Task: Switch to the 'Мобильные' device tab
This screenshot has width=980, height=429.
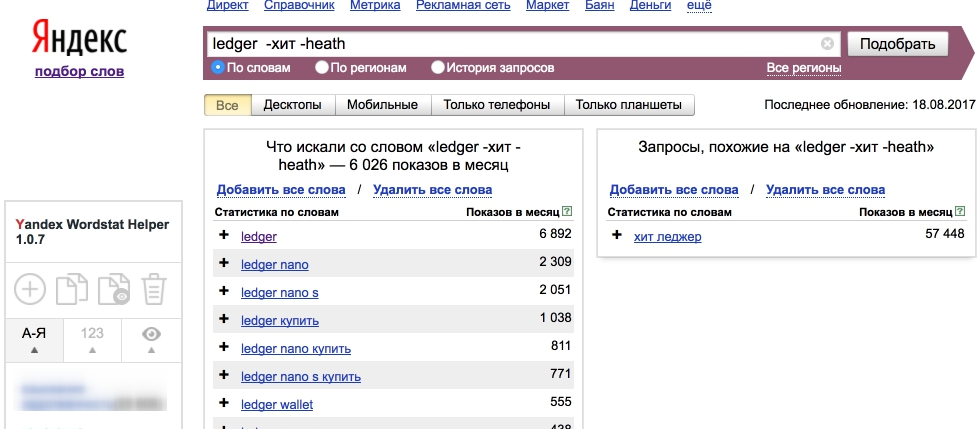Action: click(382, 105)
